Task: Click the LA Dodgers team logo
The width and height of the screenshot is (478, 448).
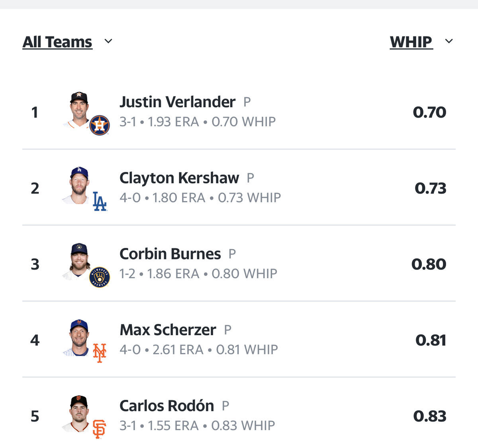Action: click(100, 201)
